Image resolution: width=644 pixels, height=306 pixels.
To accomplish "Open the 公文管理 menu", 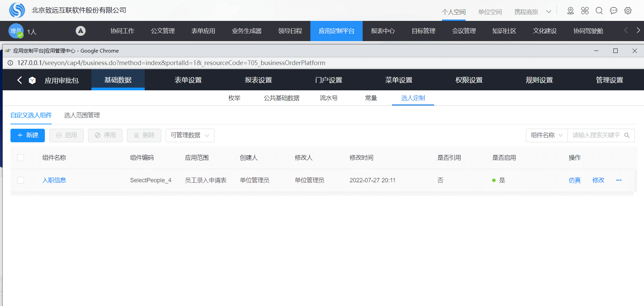I will pos(163,31).
